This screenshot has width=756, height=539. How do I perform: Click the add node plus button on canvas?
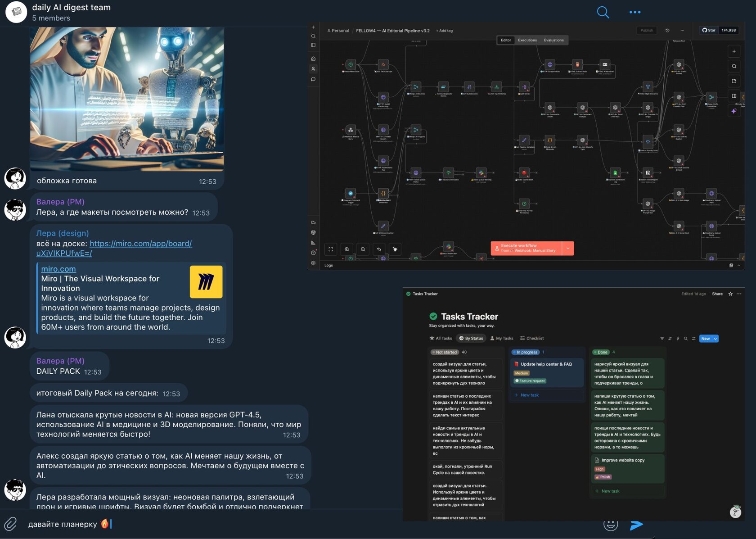[x=734, y=51]
